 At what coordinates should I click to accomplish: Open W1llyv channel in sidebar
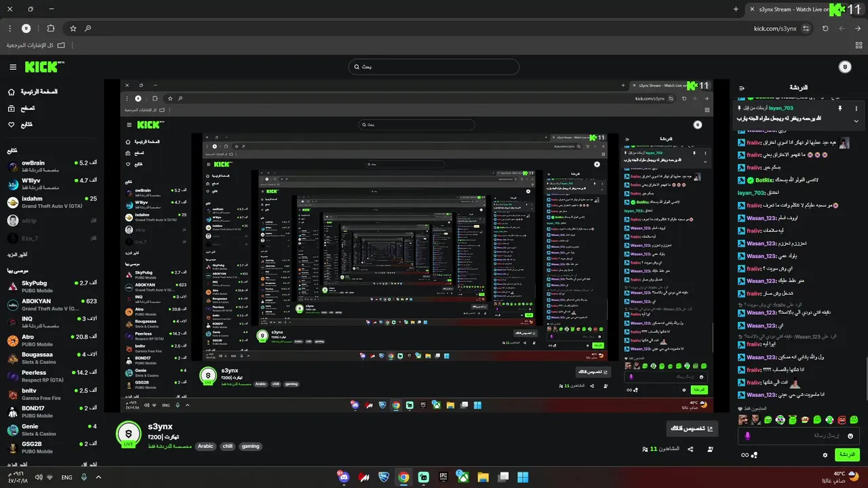[x=52, y=184]
